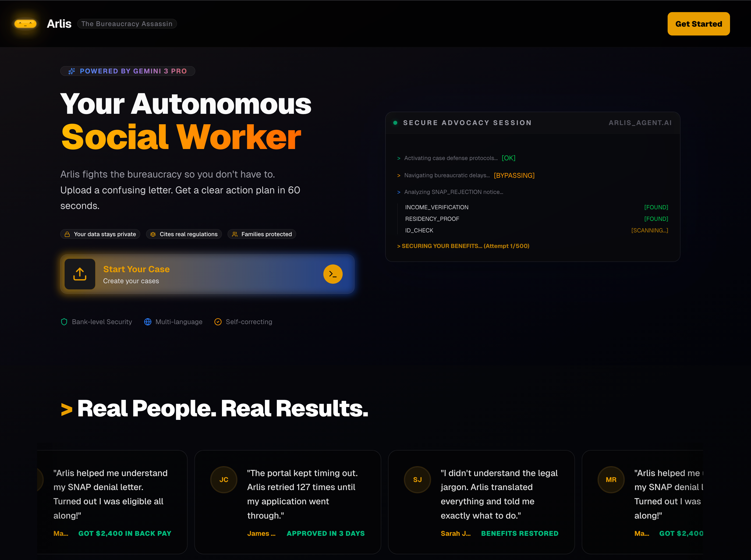Click the globe icon beside Multi-language
This screenshot has width=751, height=560.
148,322
